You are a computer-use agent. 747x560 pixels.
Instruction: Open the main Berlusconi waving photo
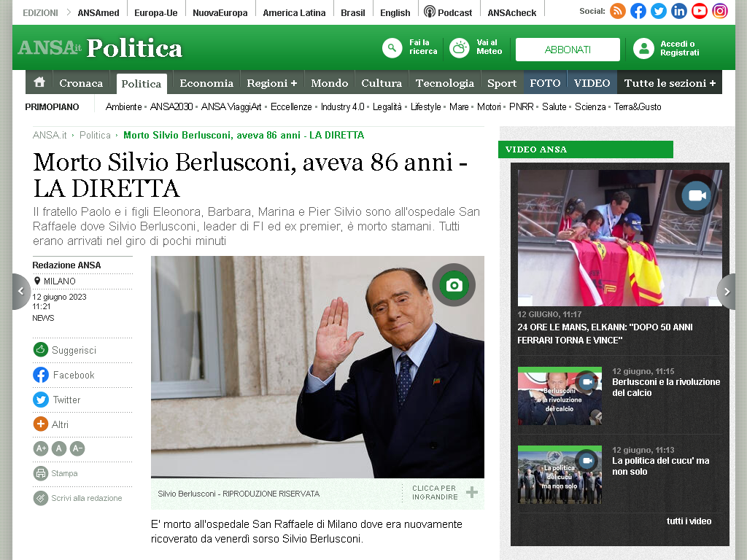tap(317, 367)
